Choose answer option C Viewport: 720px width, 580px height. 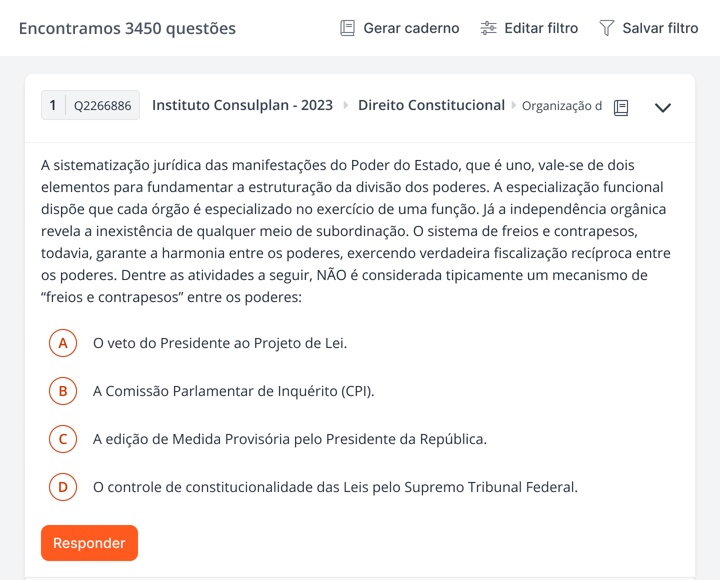pos(63,439)
